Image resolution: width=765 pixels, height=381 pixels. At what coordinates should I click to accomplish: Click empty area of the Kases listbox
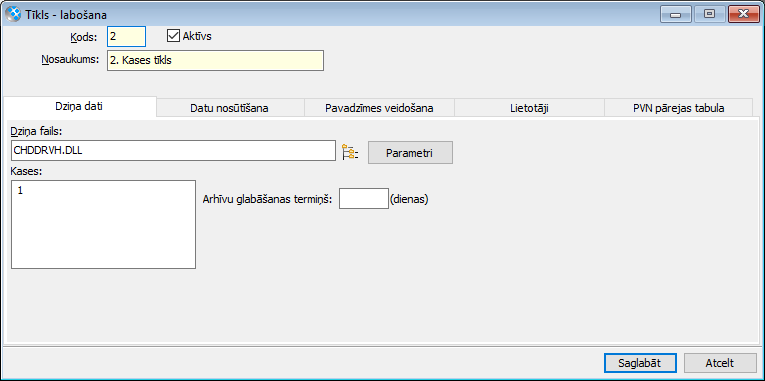tap(103, 234)
